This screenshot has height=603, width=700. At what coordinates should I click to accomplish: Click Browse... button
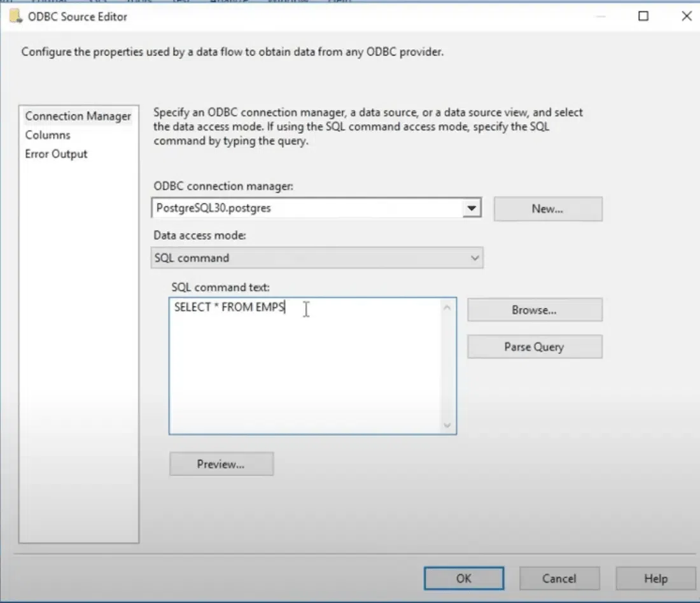(535, 310)
